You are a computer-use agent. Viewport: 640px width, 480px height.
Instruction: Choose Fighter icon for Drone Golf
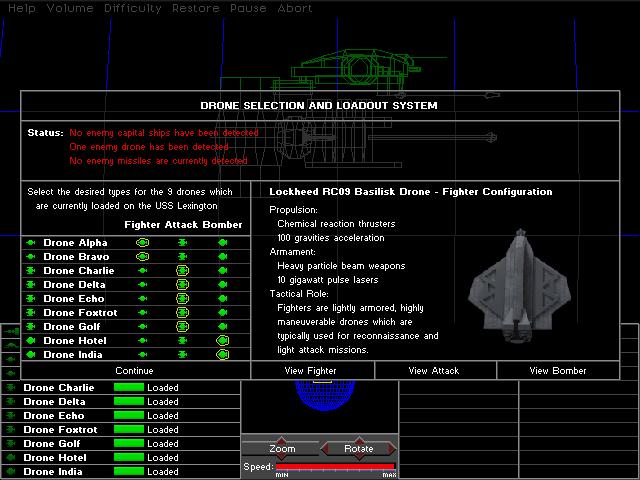coord(142,326)
